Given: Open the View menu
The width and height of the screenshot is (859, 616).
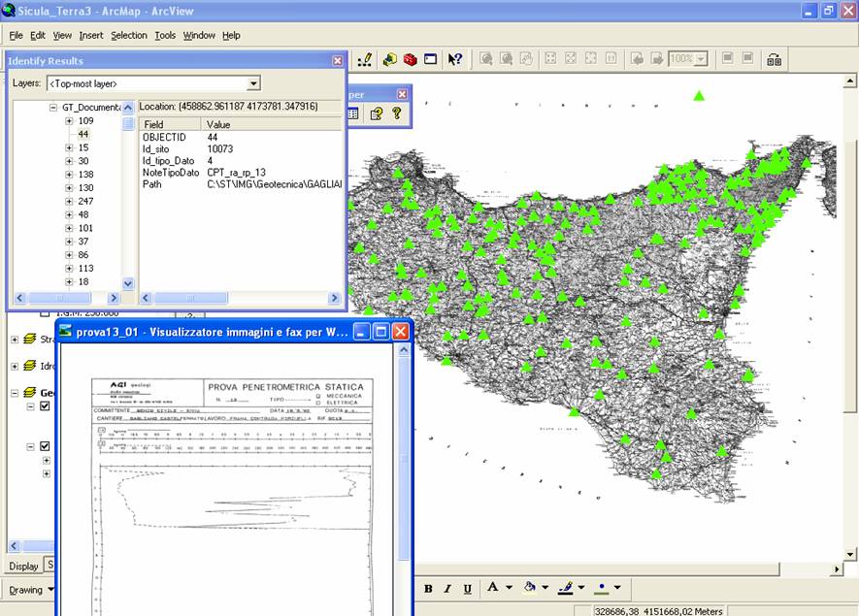Looking at the screenshot, I should (x=62, y=35).
